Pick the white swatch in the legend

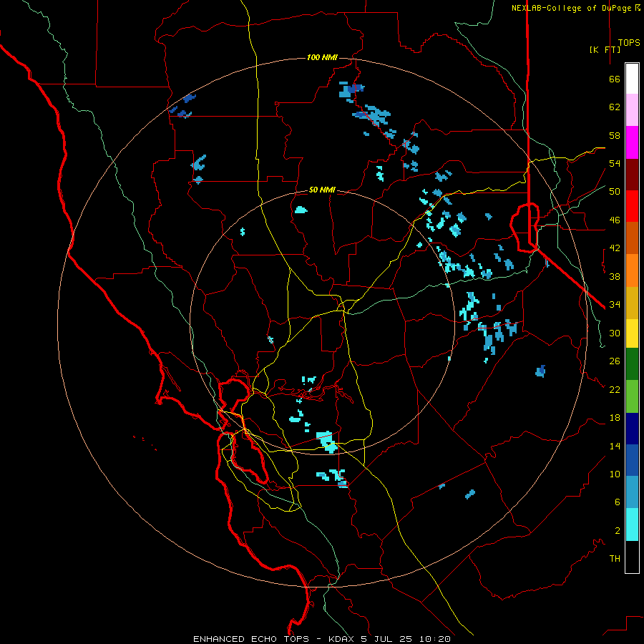632,79
